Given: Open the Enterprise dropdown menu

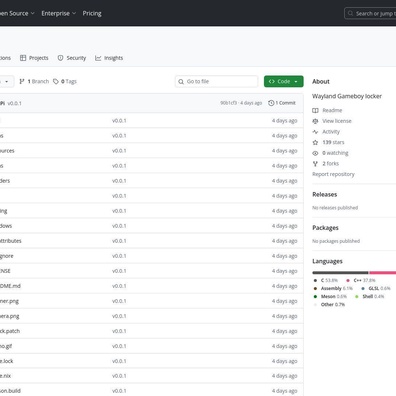Looking at the screenshot, I should pyautogui.click(x=59, y=13).
